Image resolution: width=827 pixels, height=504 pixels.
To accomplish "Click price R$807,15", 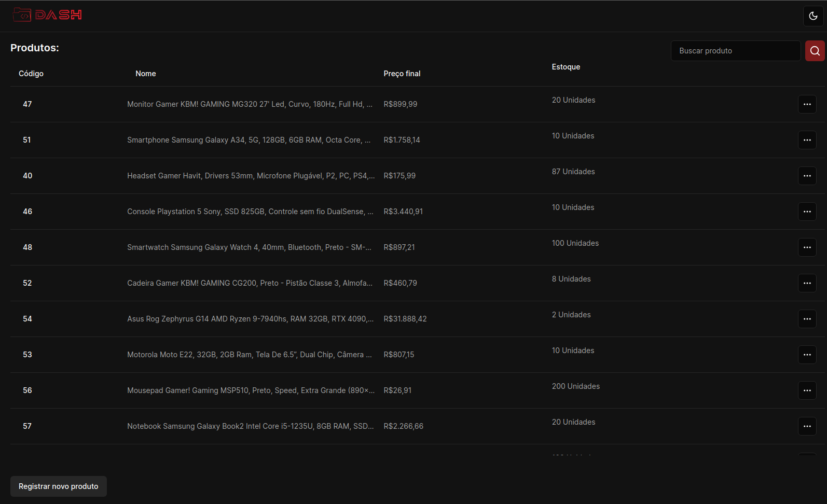I will (399, 355).
